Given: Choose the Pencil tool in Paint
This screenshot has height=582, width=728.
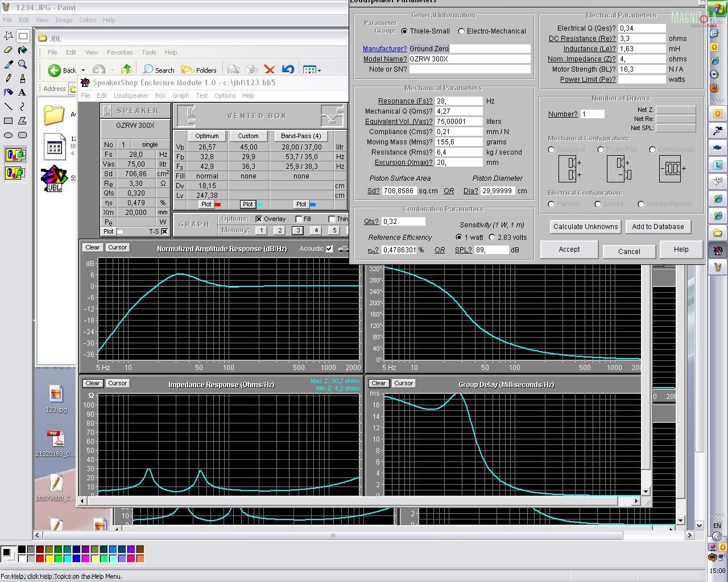Looking at the screenshot, I should (x=9, y=78).
